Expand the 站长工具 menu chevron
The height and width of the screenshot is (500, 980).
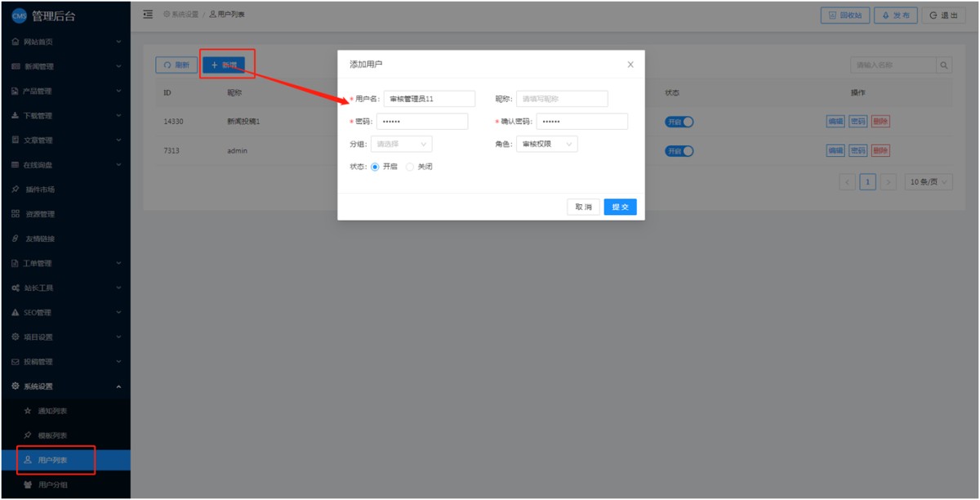pyautogui.click(x=118, y=288)
